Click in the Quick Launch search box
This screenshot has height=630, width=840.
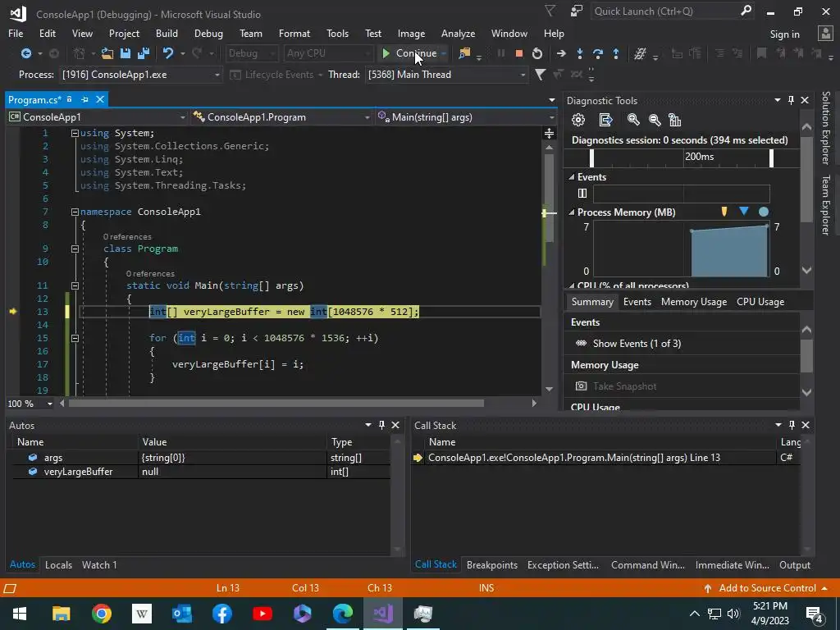click(664, 11)
